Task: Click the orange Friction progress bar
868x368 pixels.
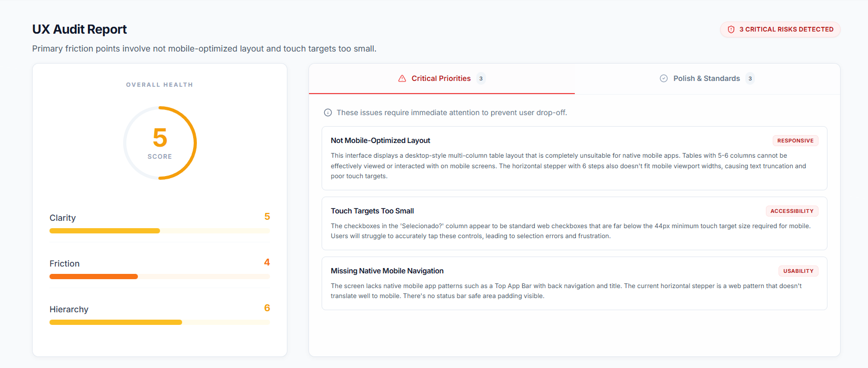Action: tap(94, 277)
